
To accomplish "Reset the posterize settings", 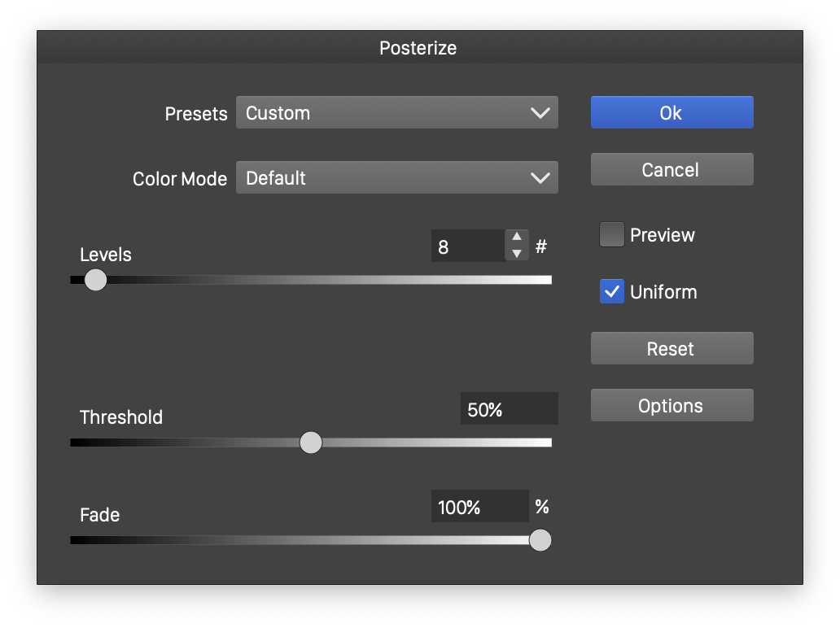I will pyautogui.click(x=672, y=349).
